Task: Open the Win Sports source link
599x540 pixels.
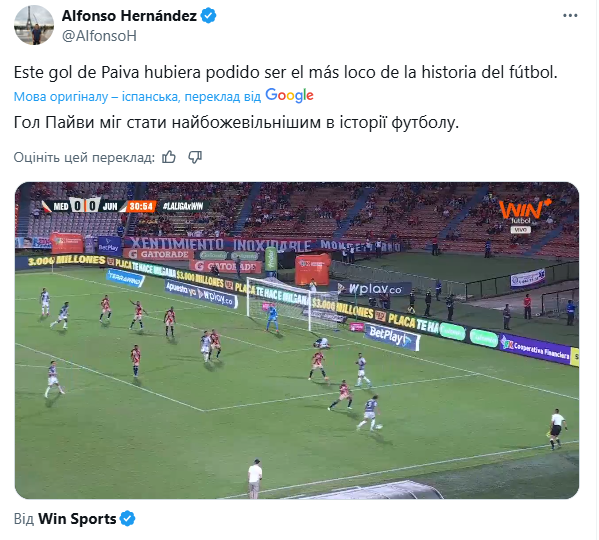Action: [x=77, y=519]
